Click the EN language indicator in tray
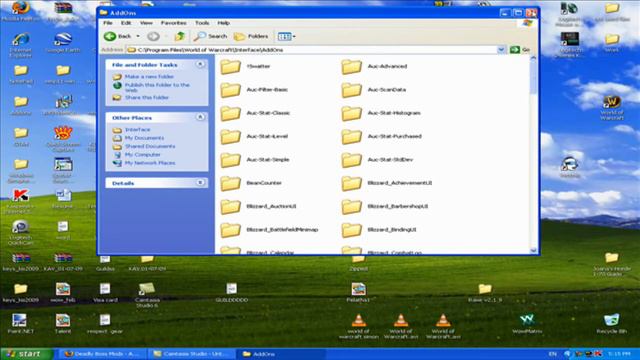 (x=552, y=354)
